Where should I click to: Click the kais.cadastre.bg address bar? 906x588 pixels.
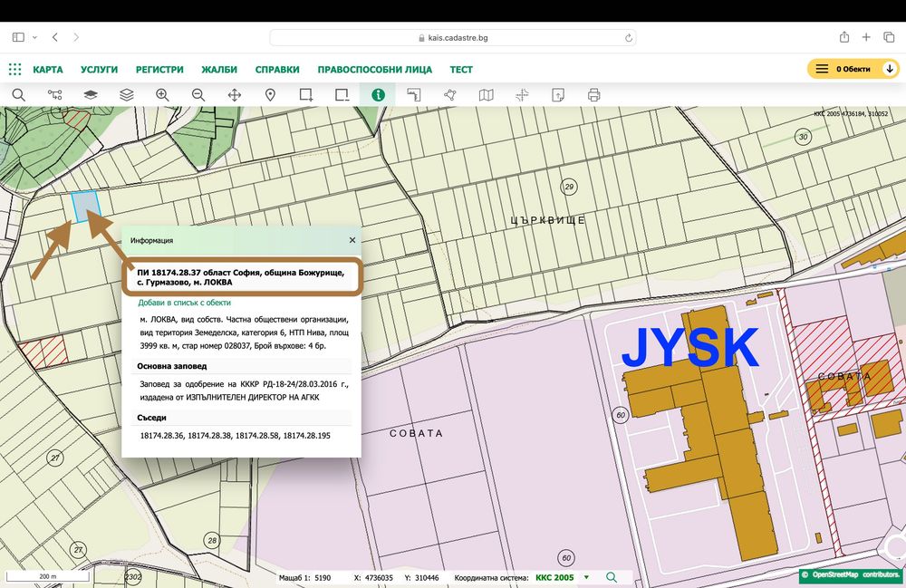pyautogui.click(x=453, y=37)
